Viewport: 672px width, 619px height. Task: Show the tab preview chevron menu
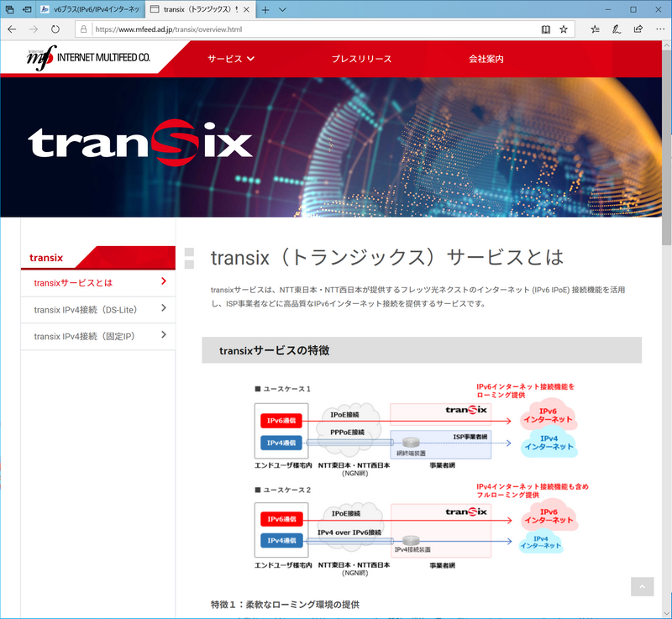(x=282, y=10)
